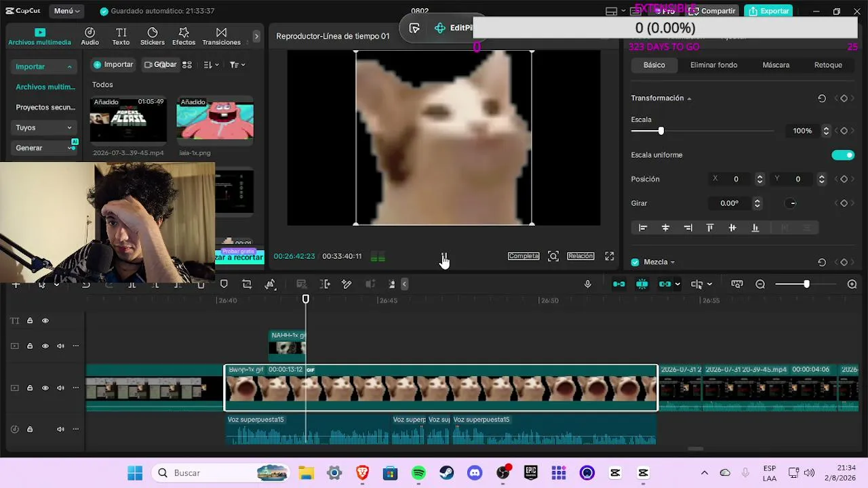Align clip to the left edge

tap(643, 228)
